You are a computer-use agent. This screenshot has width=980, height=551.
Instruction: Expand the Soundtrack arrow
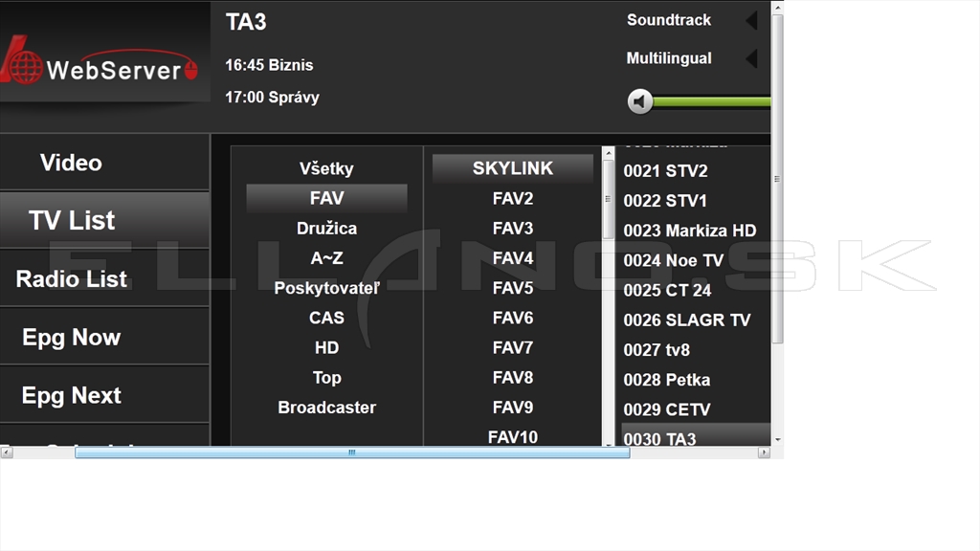pos(751,20)
